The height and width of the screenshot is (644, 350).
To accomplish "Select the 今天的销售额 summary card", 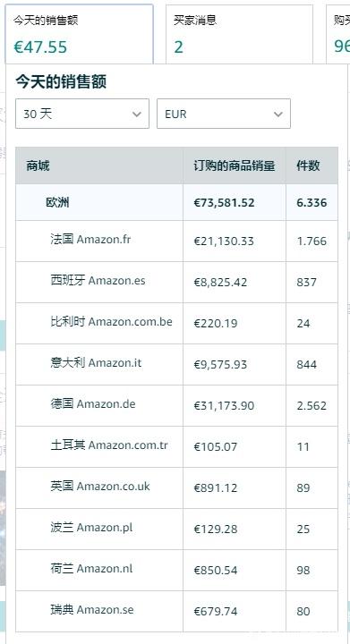I will (79, 34).
